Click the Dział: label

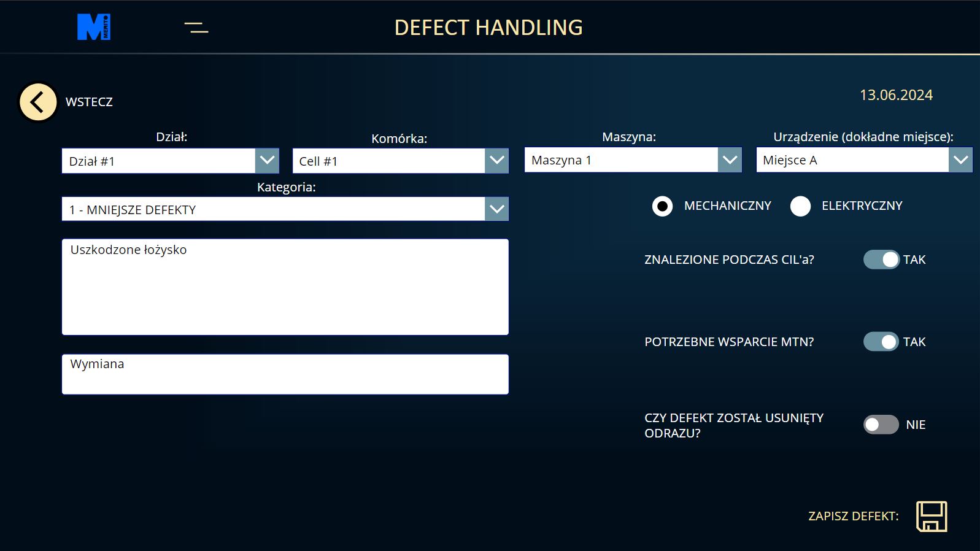[x=172, y=137]
